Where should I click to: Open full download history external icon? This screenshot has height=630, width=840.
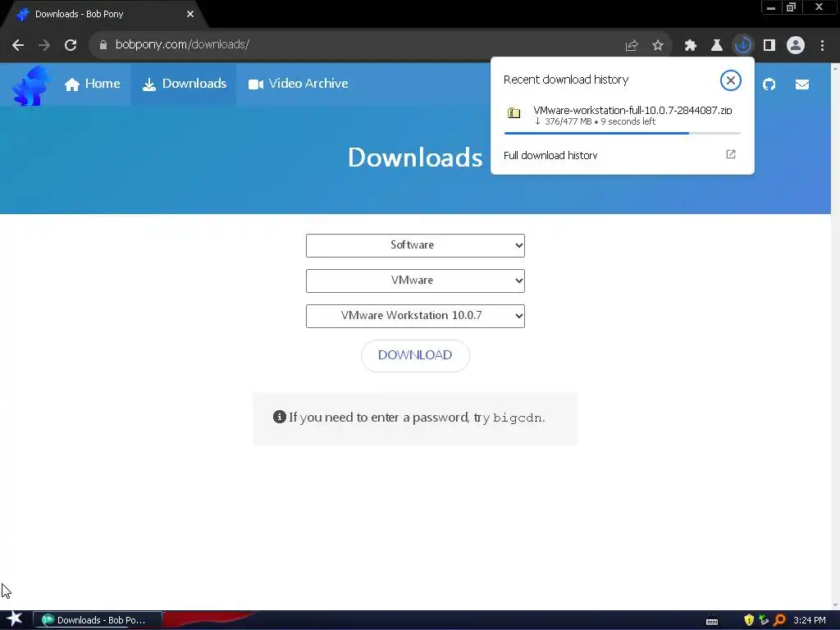pos(731,154)
